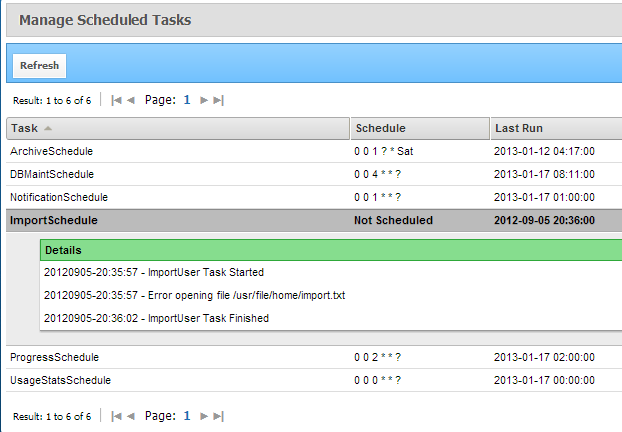The width and height of the screenshot is (622, 432).
Task: Sort by the Schedule column header
Action: [x=420, y=129]
